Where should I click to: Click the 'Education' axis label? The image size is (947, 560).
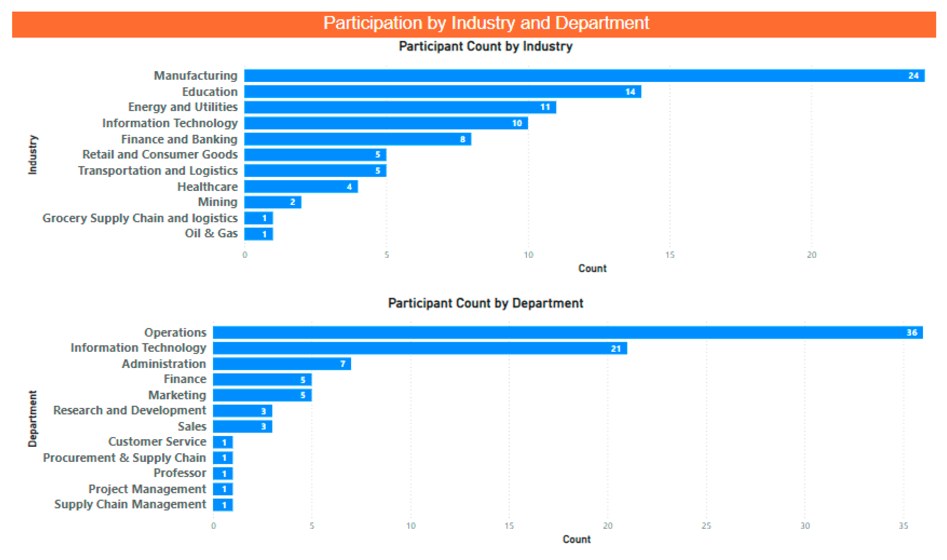click(x=210, y=92)
